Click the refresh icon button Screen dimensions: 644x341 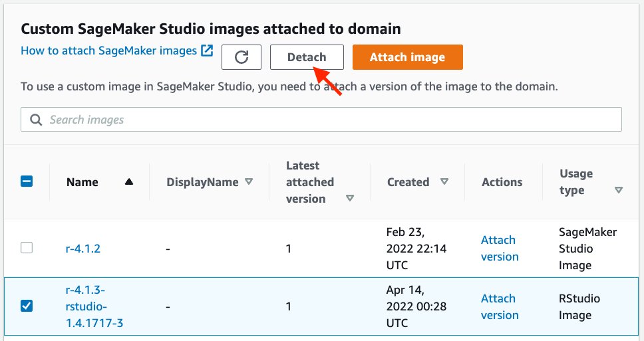(x=241, y=57)
